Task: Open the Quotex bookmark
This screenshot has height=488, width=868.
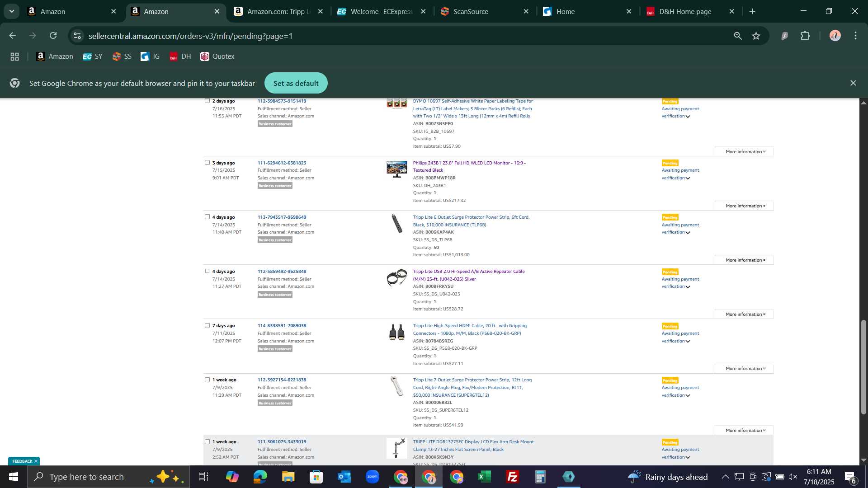Action: (217, 56)
